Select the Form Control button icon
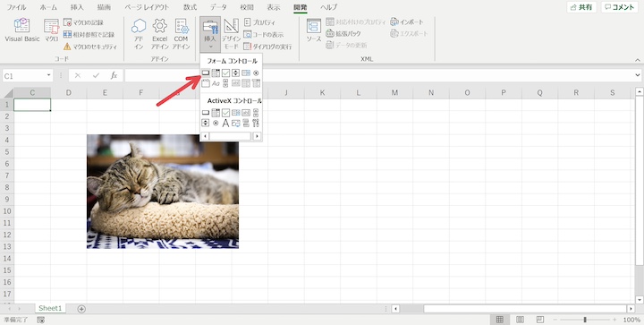 (x=206, y=73)
